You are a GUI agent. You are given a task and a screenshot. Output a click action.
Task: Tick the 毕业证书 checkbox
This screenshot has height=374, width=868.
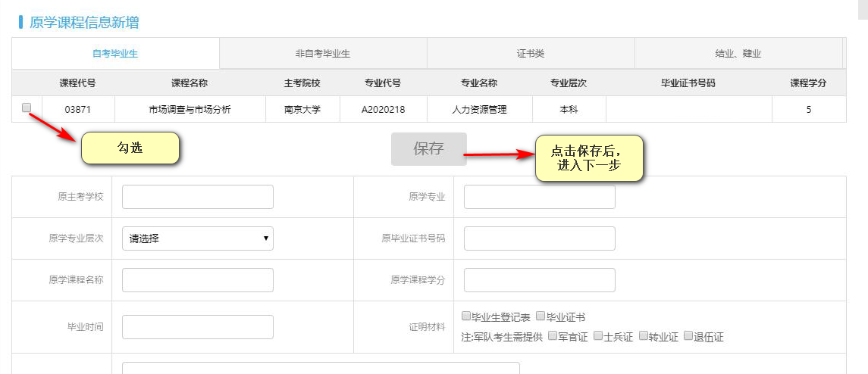[541, 316]
